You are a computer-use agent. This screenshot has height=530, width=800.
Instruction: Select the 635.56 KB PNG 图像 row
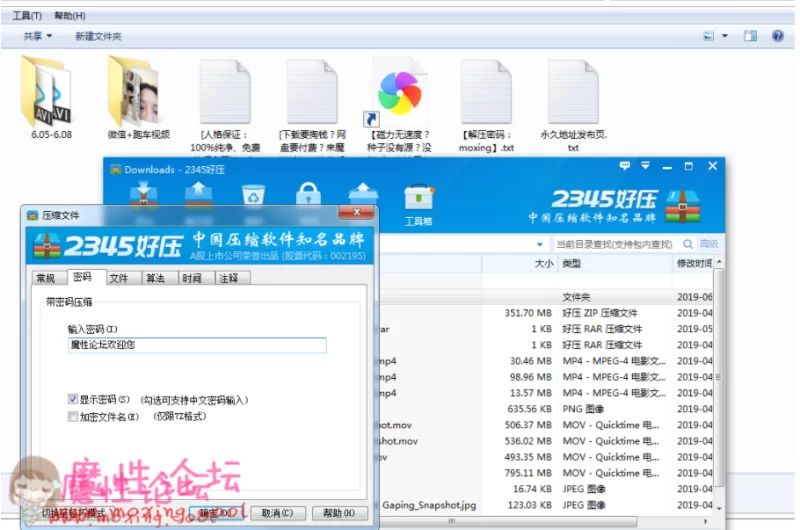(546, 409)
